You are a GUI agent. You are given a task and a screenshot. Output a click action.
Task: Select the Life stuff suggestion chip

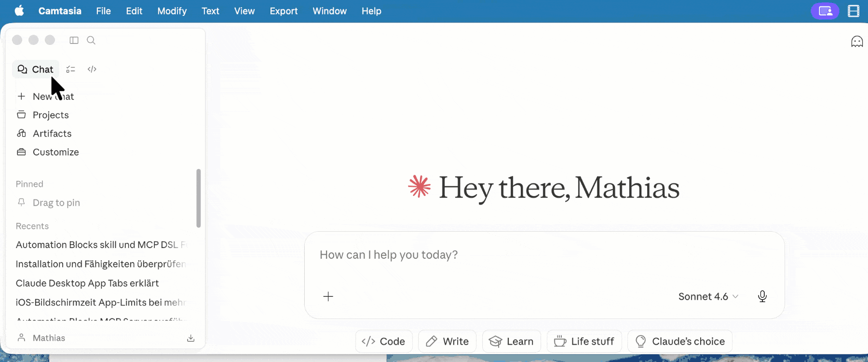(x=584, y=341)
